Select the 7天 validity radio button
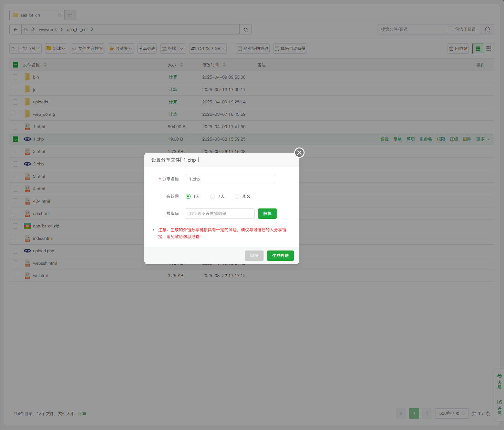 [213, 196]
